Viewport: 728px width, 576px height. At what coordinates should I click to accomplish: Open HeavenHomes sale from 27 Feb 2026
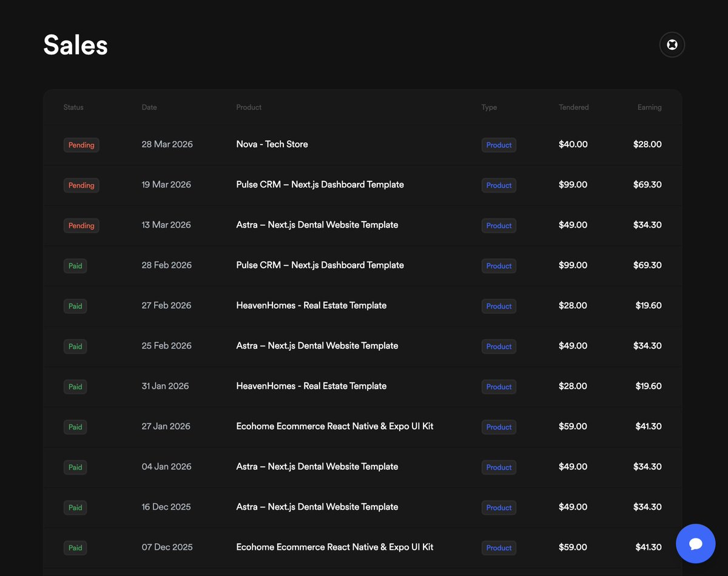point(311,305)
